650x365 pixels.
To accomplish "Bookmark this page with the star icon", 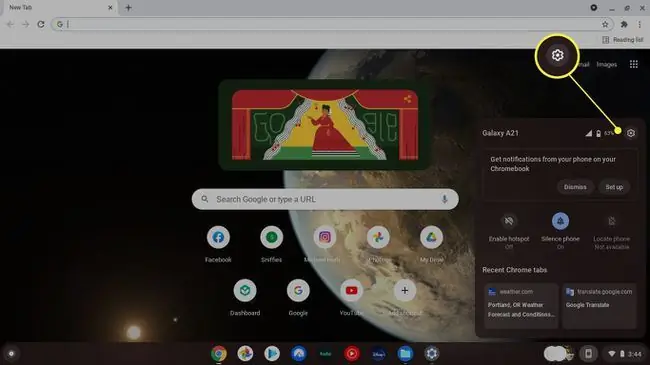I will click(605, 24).
